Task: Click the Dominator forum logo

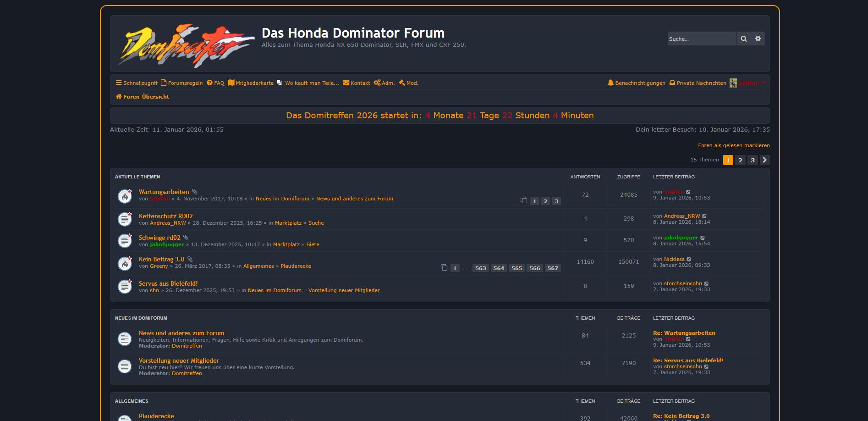Action: [186, 45]
